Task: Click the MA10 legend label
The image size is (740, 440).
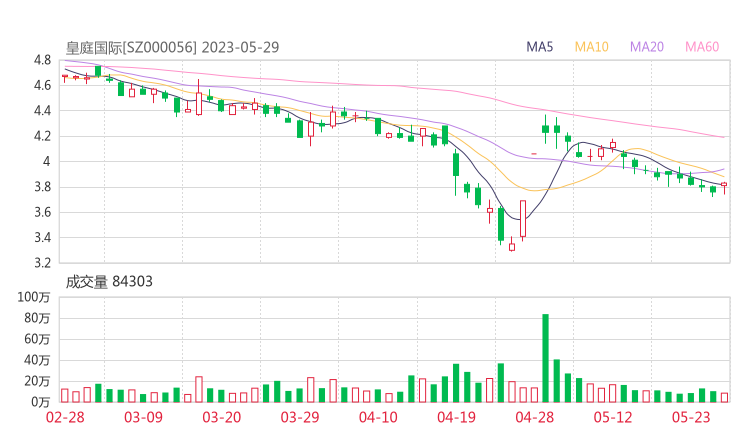Action: 591,47
